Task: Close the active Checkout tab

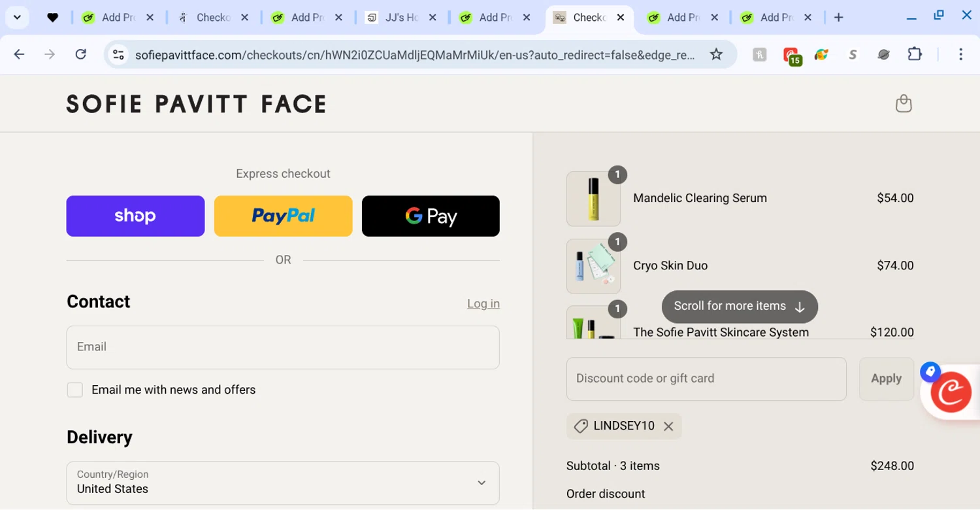Action: 621,18
